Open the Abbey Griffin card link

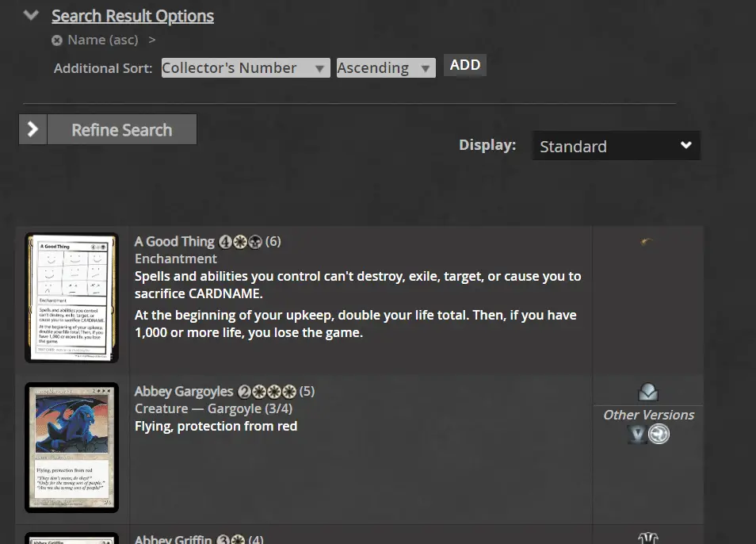tap(173, 538)
